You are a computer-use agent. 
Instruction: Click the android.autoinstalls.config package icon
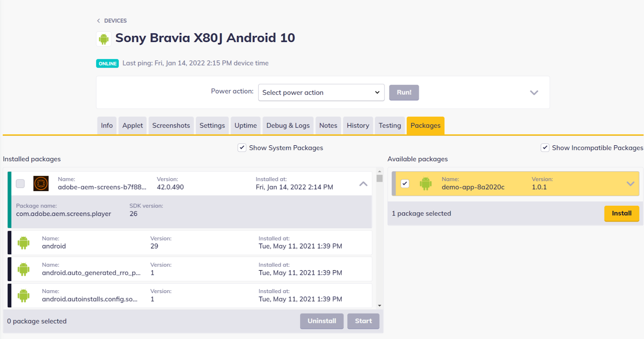pos(23,296)
